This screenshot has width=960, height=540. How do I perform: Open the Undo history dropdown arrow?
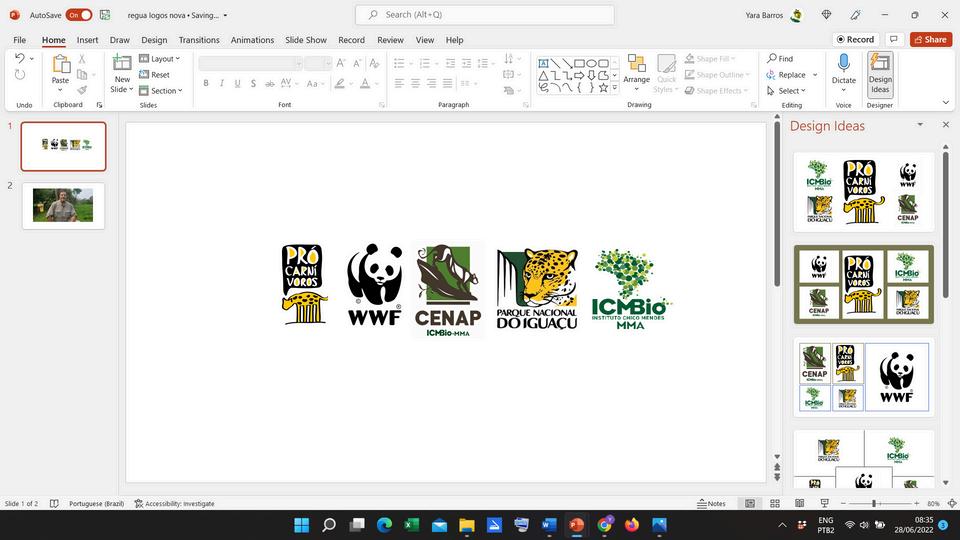pos(32,59)
